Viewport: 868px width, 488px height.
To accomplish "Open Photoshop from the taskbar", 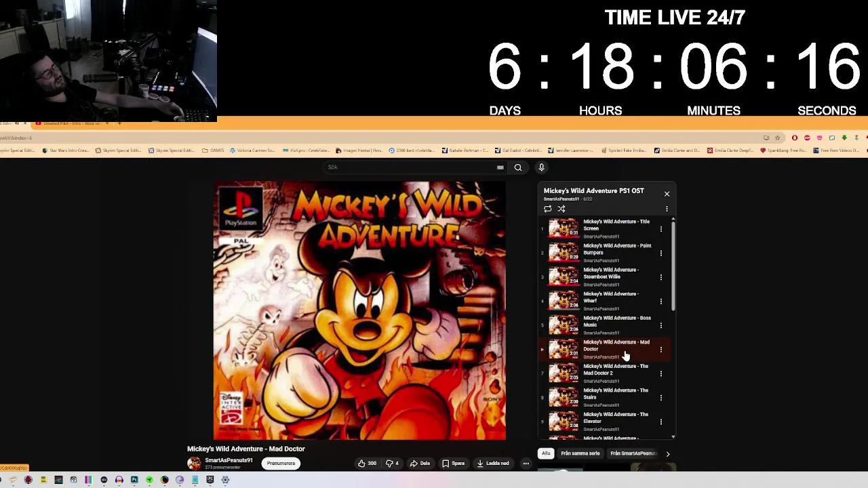I will pos(134,480).
